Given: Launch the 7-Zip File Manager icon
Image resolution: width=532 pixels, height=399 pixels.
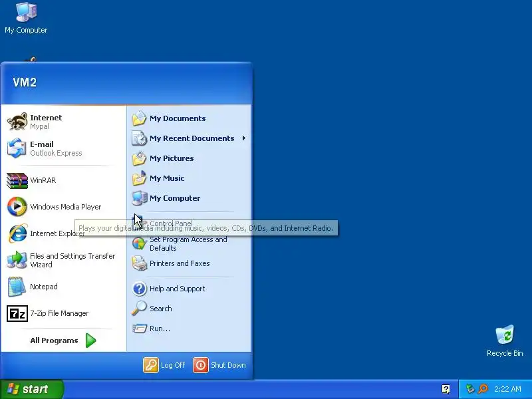Looking at the screenshot, I should pyautogui.click(x=17, y=313).
